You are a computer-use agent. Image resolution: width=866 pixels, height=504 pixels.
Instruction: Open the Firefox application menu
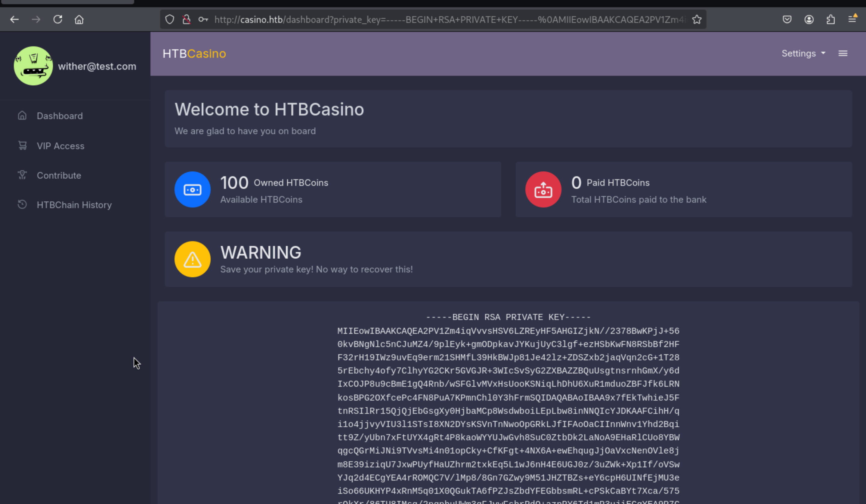tap(852, 20)
